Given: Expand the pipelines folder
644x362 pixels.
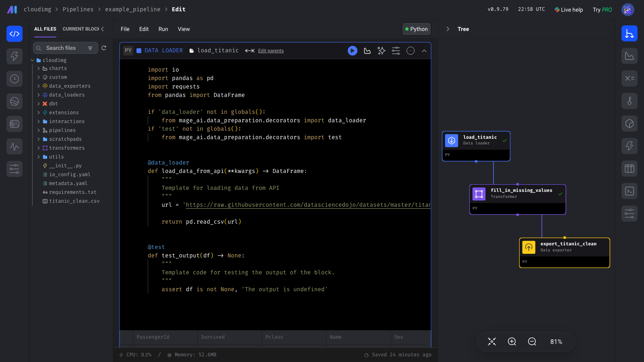Looking at the screenshot, I should tap(39, 130).
